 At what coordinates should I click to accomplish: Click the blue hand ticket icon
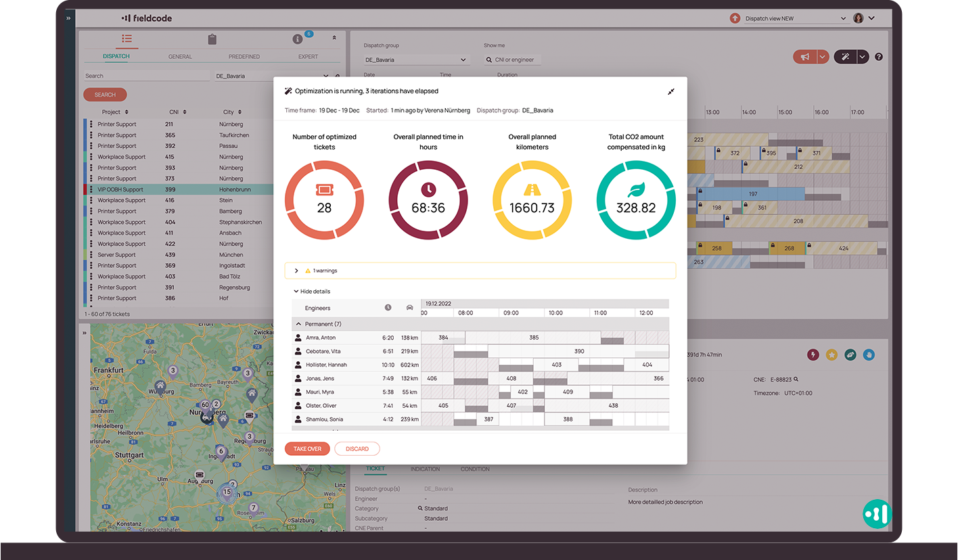click(x=869, y=354)
